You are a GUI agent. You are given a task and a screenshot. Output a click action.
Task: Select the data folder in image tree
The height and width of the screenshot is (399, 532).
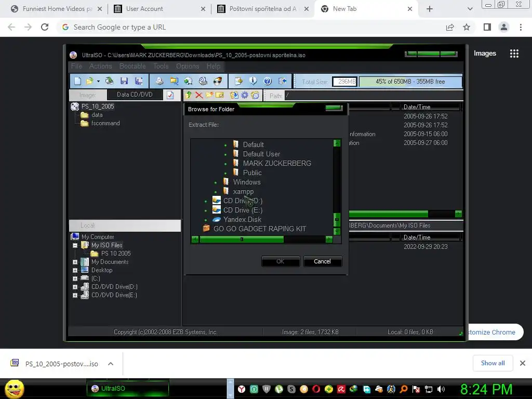tap(97, 115)
